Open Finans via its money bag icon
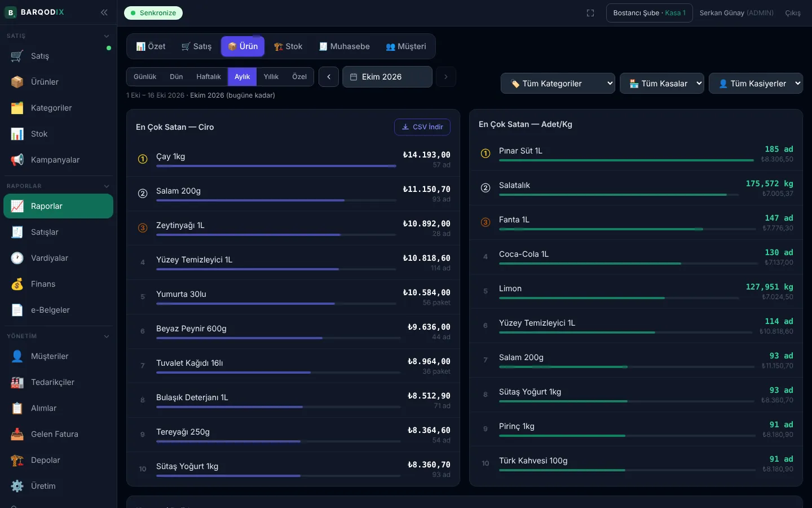This screenshot has height=508, width=812. point(17,284)
